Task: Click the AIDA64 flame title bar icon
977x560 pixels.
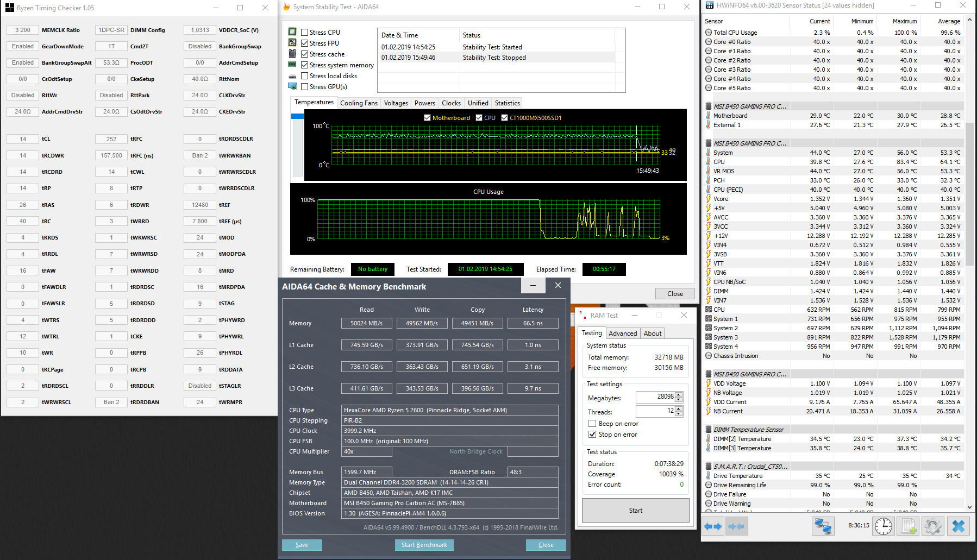Action: click(286, 7)
